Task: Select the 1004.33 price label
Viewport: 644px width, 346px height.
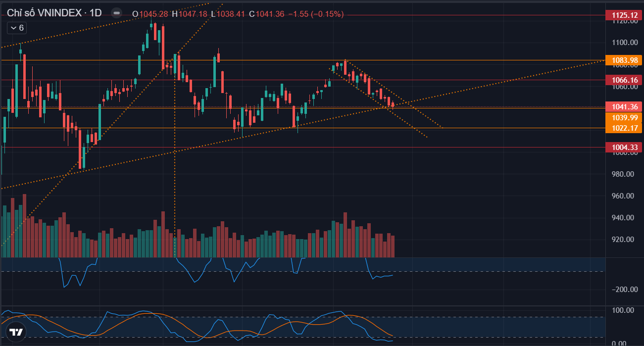Action: click(625, 147)
